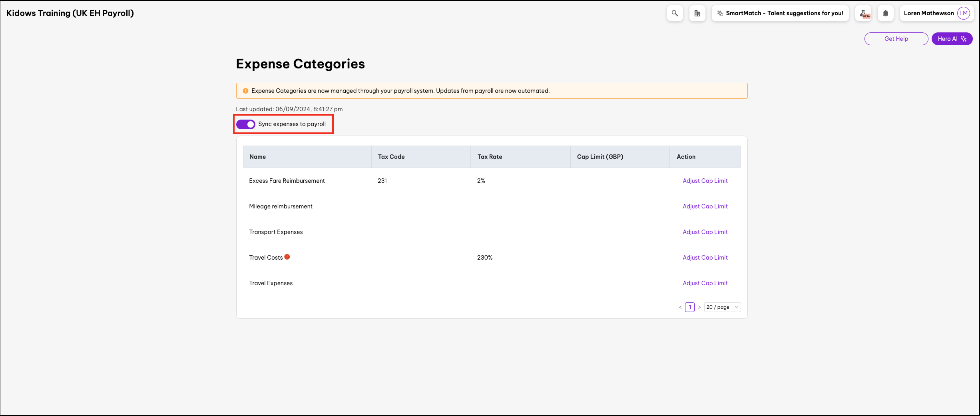Open the search magnifier icon
The height and width of the screenshot is (416, 980).
point(675,13)
